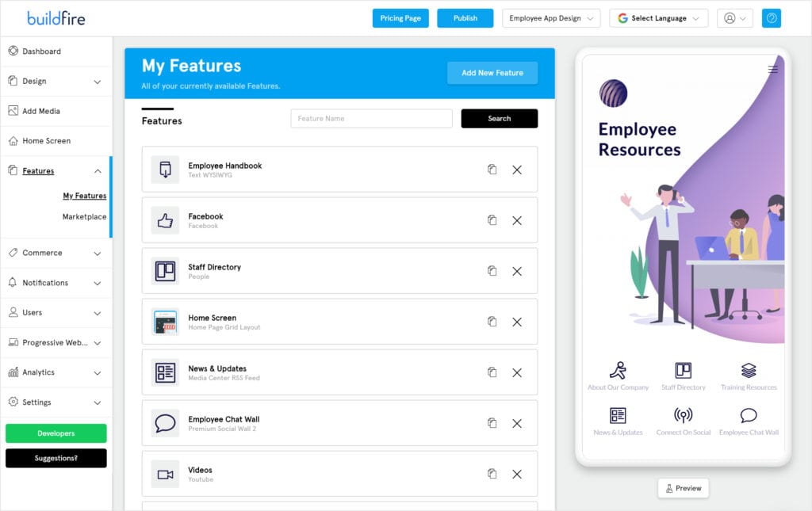The image size is (812, 511).
Task: Open Marketplace in the sidebar
Action: click(x=84, y=217)
